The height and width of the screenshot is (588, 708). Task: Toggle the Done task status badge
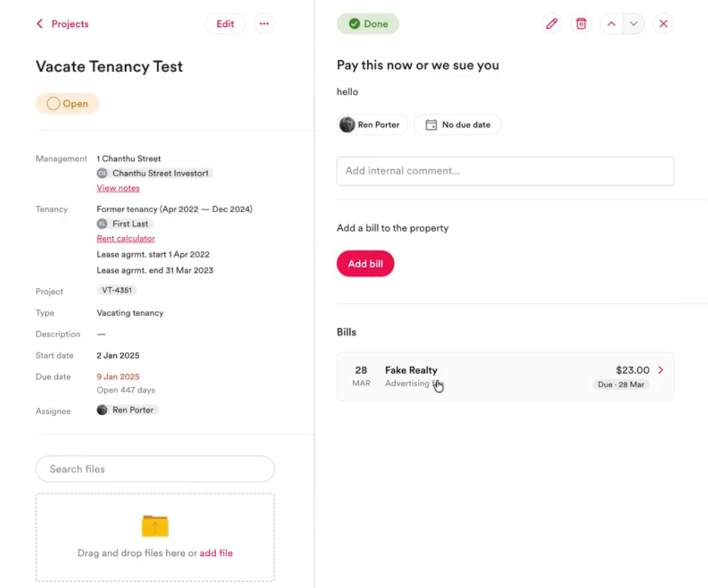[368, 24]
